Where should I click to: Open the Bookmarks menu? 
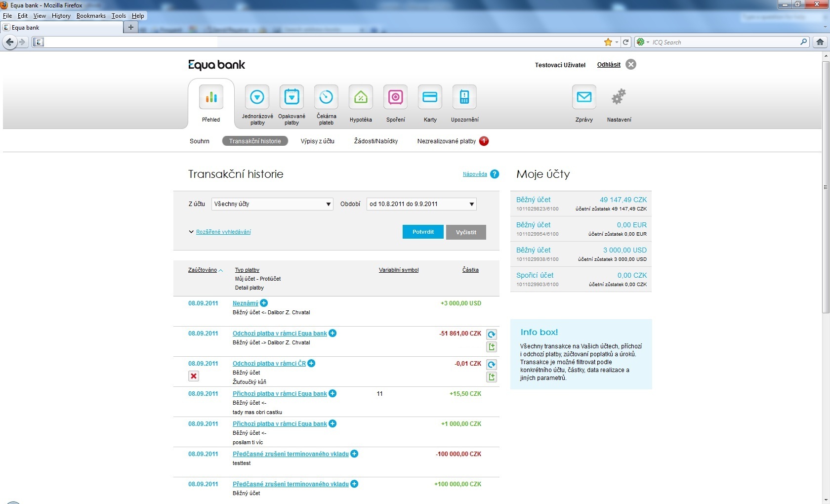click(x=91, y=16)
